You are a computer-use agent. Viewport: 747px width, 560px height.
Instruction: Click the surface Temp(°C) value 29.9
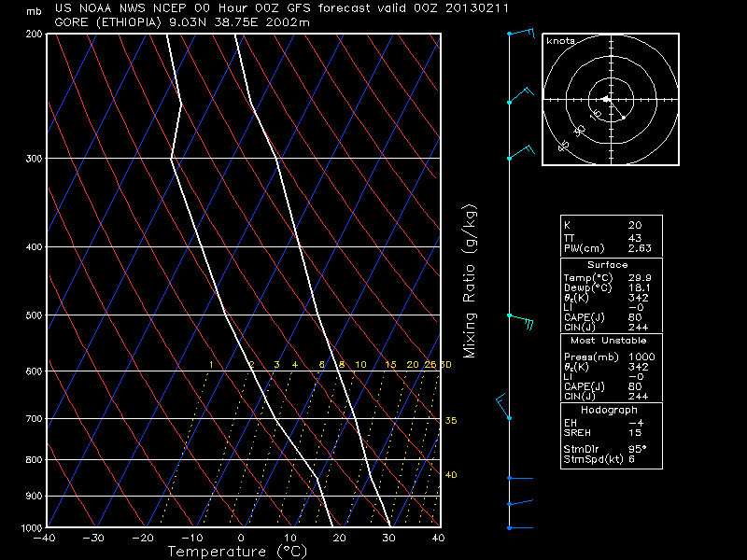tap(640, 277)
